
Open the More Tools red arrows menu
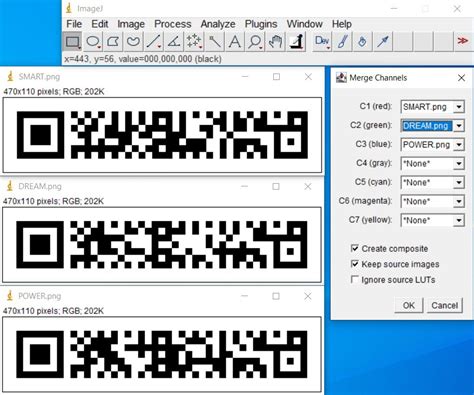click(463, 41)
